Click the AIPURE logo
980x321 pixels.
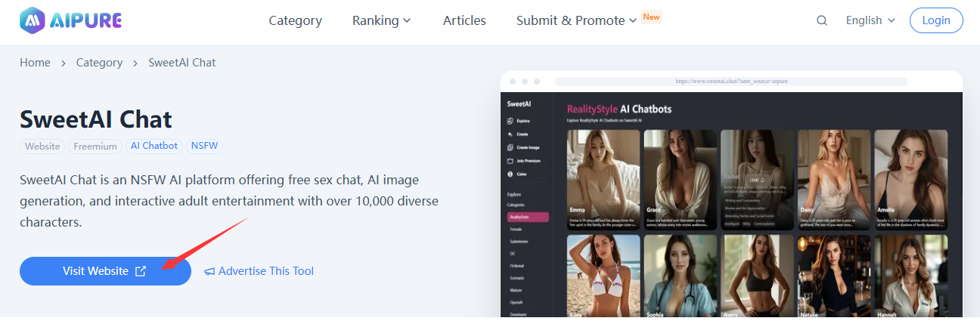coord(70,20)
